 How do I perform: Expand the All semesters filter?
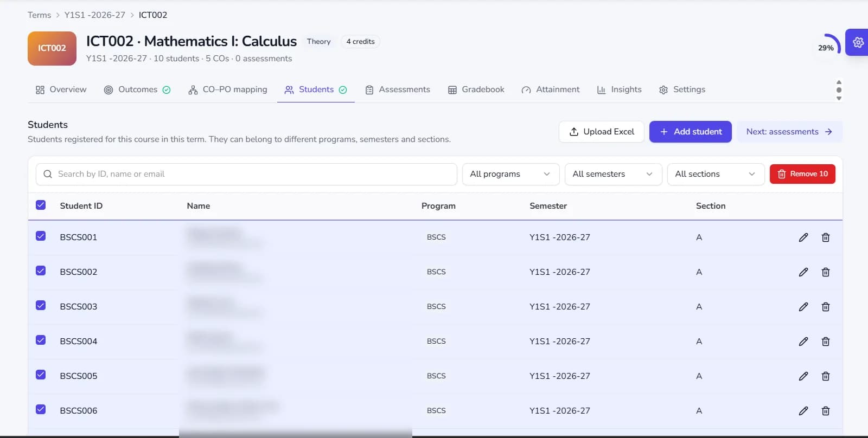point(613,174)
